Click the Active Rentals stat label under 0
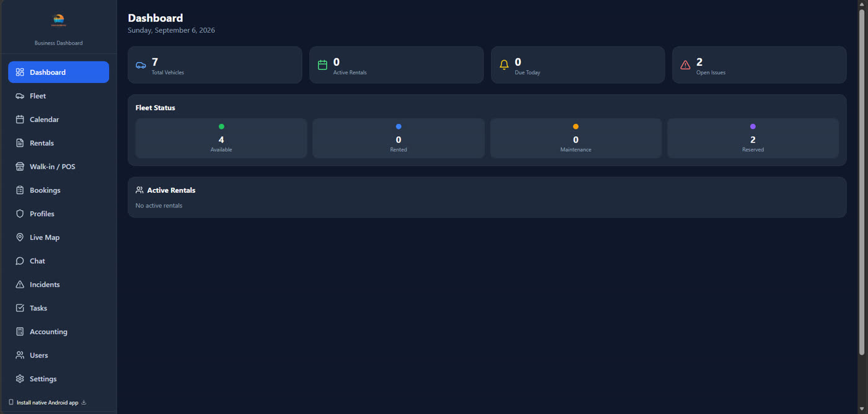 tap(350, 73)
